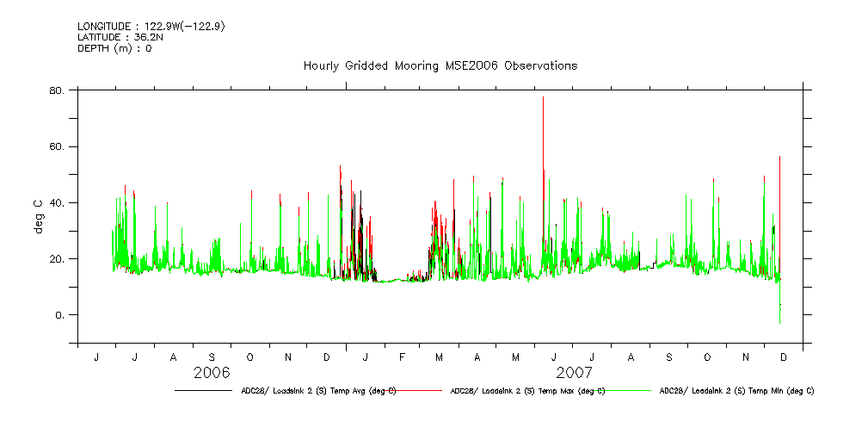The height and width of the screenshot is (434, 868).
Task: Select the LATITUDE 36.2N header text
Action: click(x=121, y=37)
